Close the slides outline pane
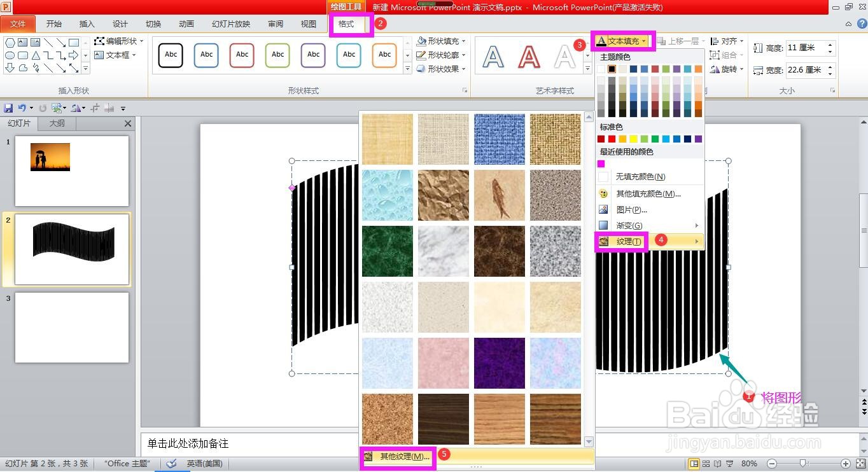Screen dimensions: 868x472 (x=128, y=123)
